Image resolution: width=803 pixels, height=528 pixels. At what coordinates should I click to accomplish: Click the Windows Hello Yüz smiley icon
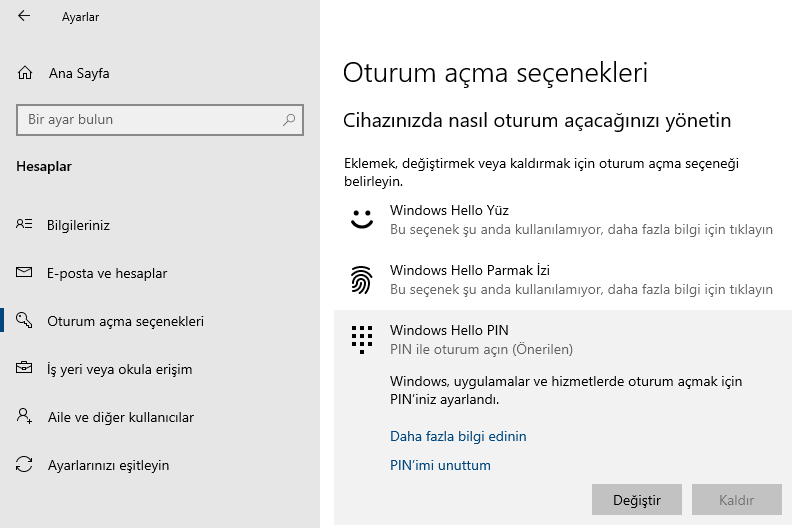click(361, 219)
